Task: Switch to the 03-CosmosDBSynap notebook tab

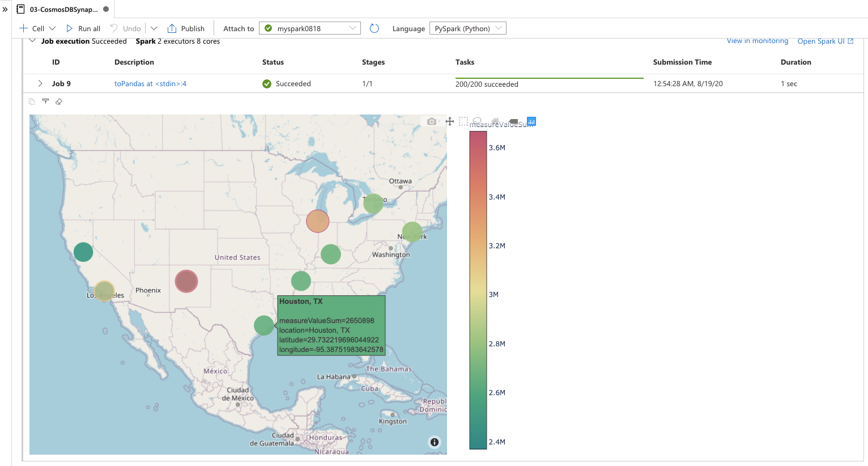Action: (63, 9)
